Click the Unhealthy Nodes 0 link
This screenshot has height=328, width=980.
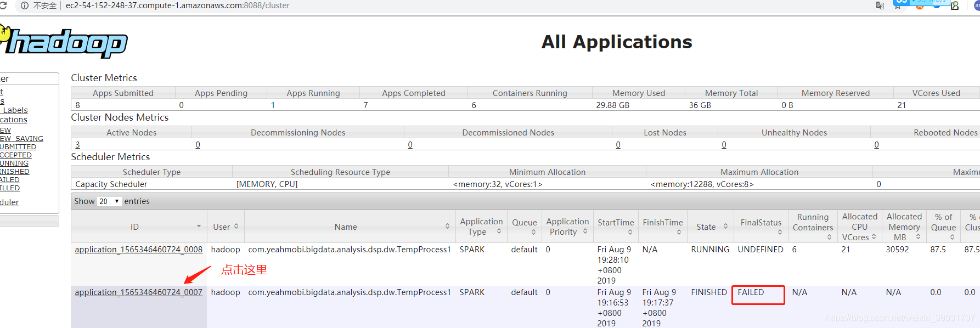[724, 145]
